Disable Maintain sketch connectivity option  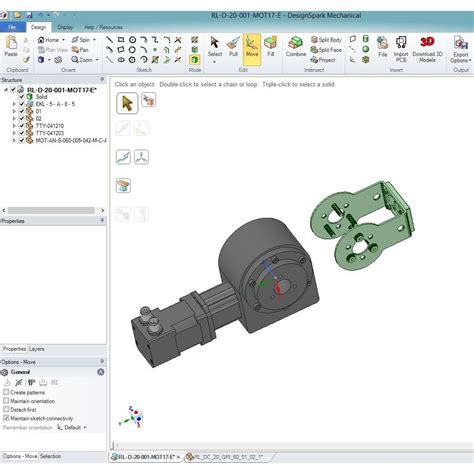6,418
